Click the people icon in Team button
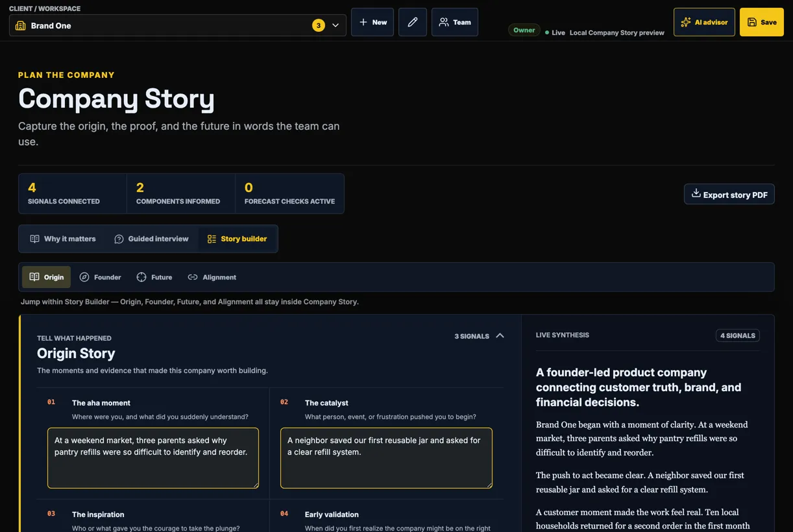 444,22
